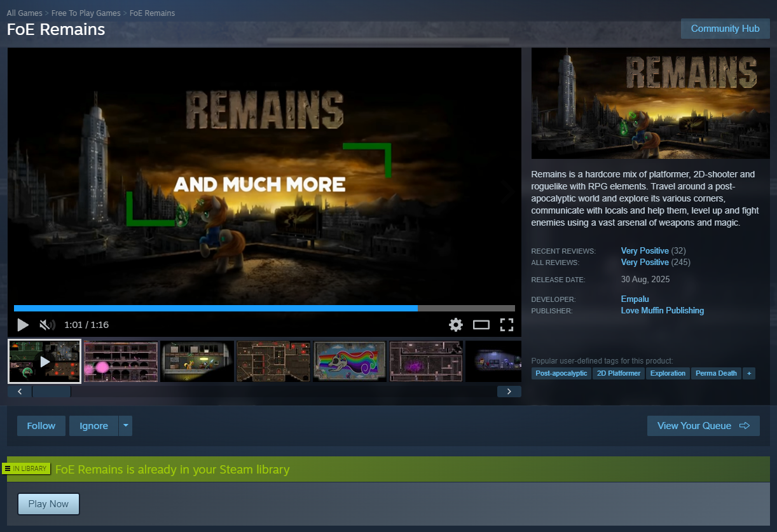
Task: Expand more tags with plus button
Action: pyautogui.click(x=749, y=374)
